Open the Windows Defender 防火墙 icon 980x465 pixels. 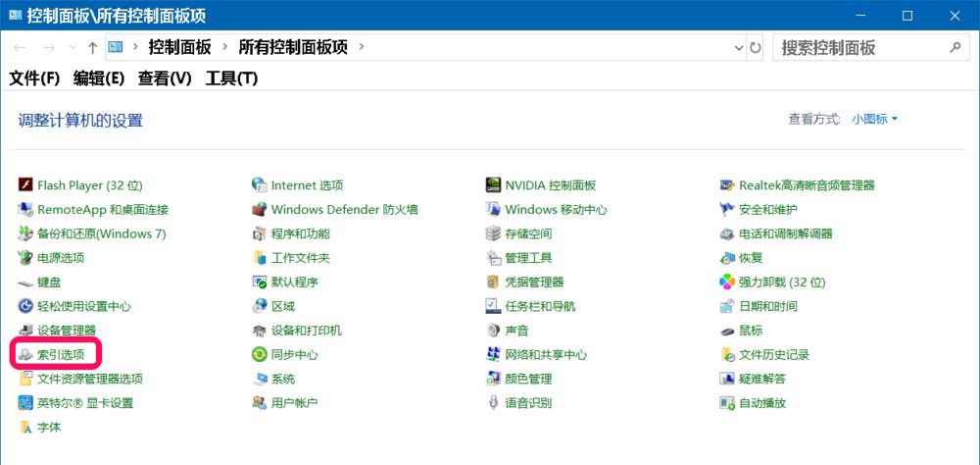(x=260, y=210)
